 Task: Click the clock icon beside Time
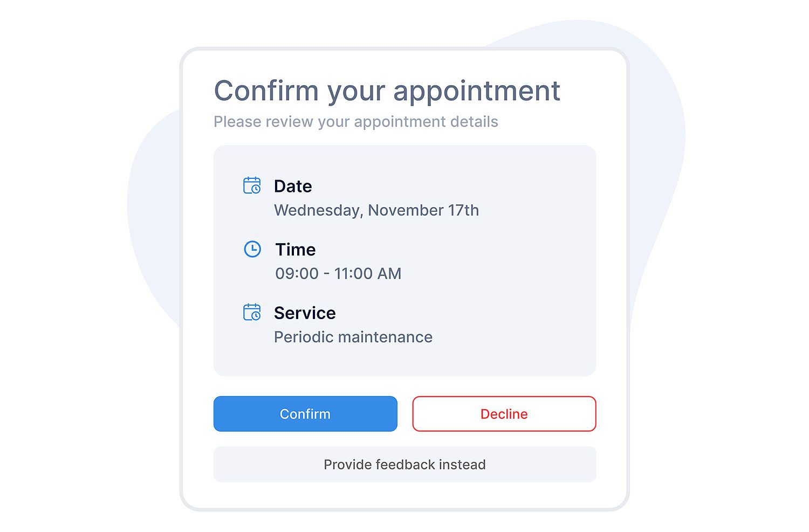coord(252,249)
